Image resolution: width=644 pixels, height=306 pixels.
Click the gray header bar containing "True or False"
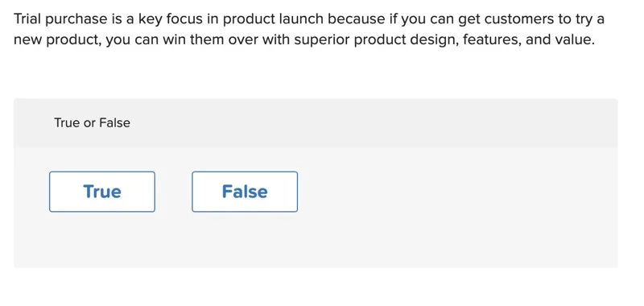click(316, 123)
